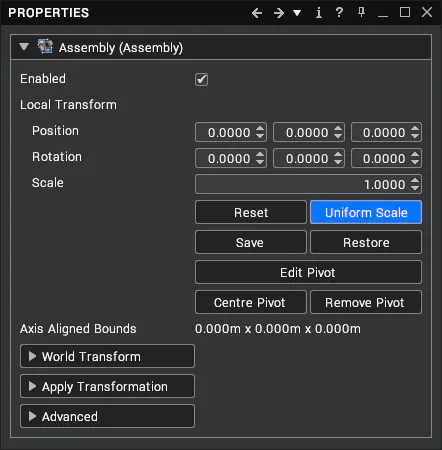Open the history dropdown triangle in header
Viewport: 442px width, 450px height.
tap(297, 13)
